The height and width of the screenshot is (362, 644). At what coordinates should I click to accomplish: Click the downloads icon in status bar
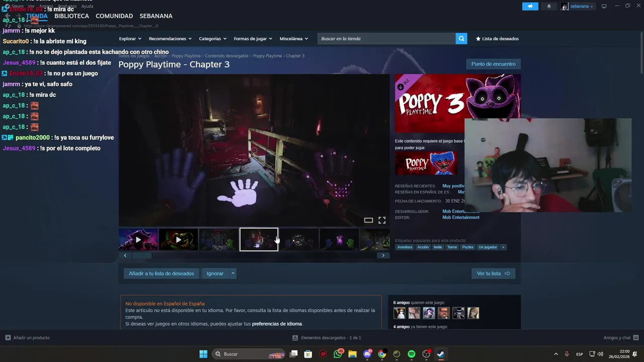tap(295, 338)
